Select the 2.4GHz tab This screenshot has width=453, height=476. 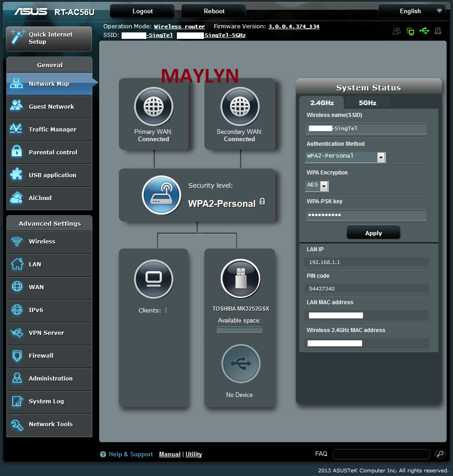point(322,103)
